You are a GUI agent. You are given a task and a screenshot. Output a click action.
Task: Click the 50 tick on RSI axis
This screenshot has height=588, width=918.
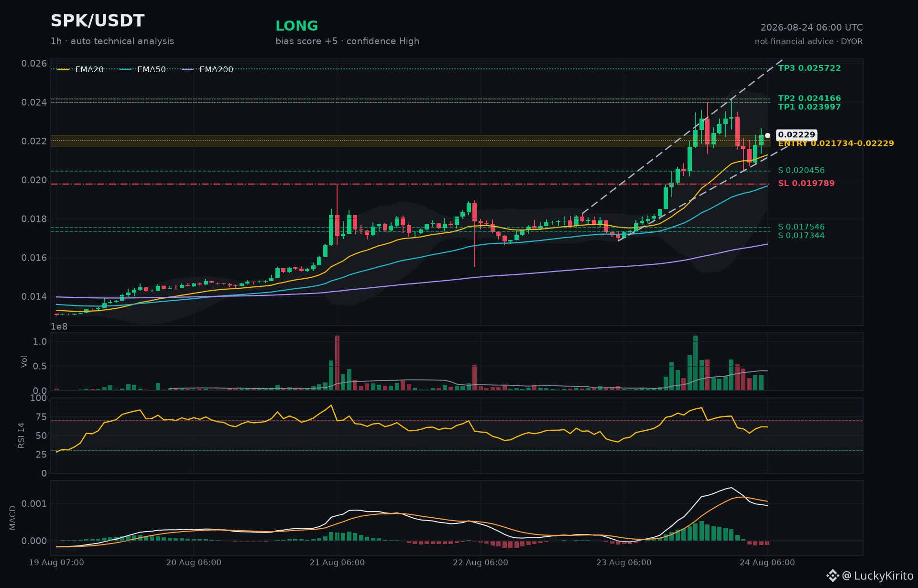point(42,436)
